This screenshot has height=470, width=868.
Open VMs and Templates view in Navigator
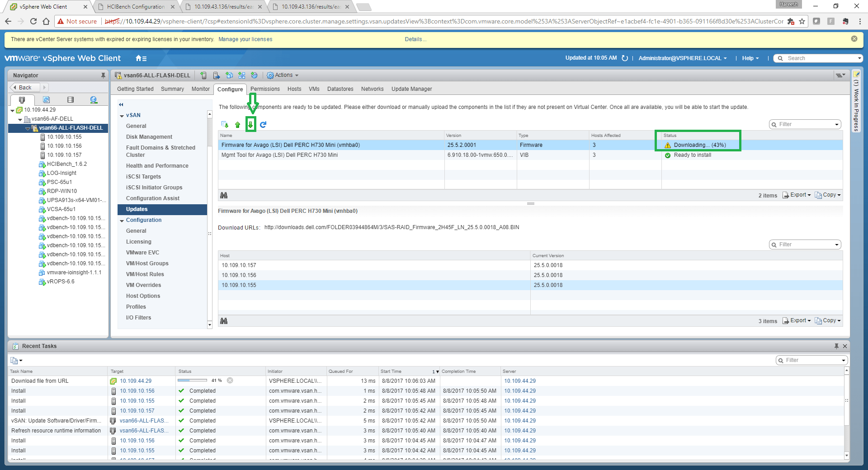tap(46, 100)
